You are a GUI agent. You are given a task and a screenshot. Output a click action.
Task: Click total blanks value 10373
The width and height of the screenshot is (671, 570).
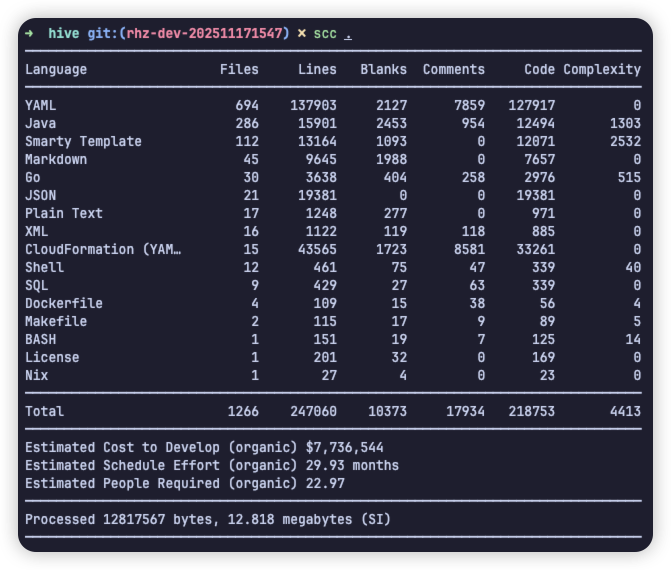point(387,411)
